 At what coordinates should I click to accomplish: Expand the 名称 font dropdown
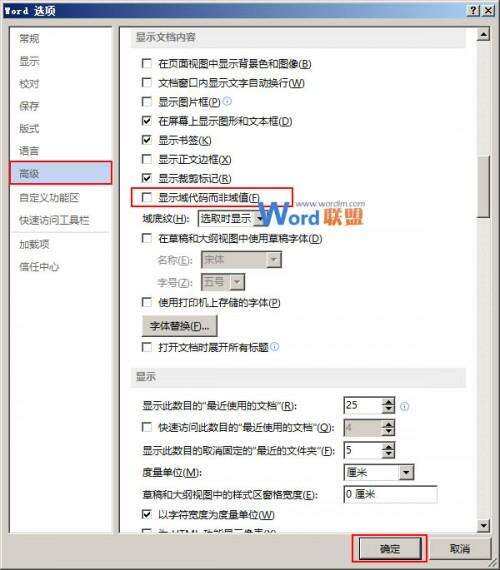[274, 260]
